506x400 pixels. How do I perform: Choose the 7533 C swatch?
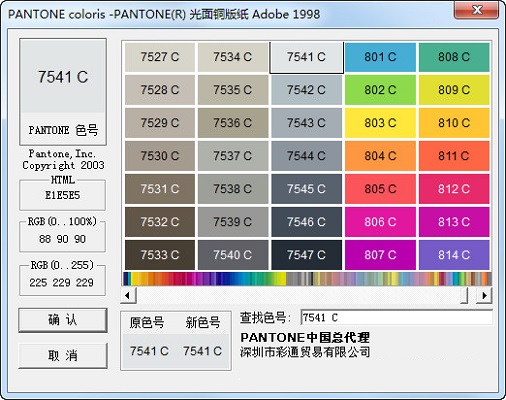pos(160,255)
